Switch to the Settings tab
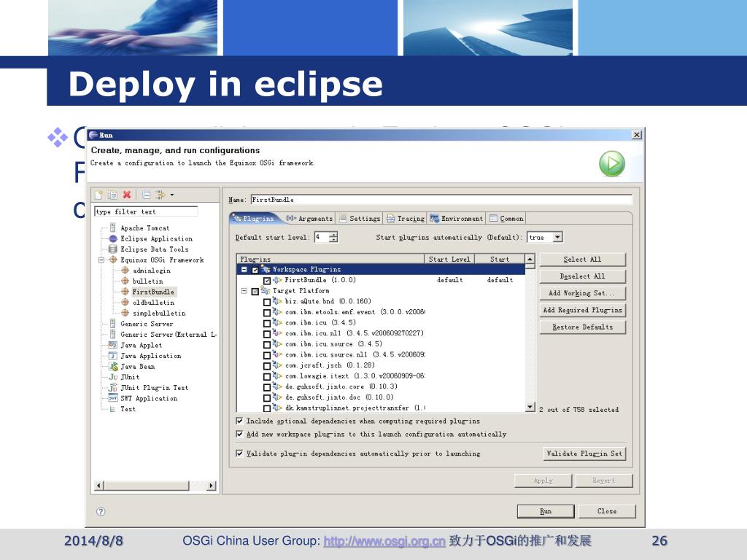 (x=360, y=218)
